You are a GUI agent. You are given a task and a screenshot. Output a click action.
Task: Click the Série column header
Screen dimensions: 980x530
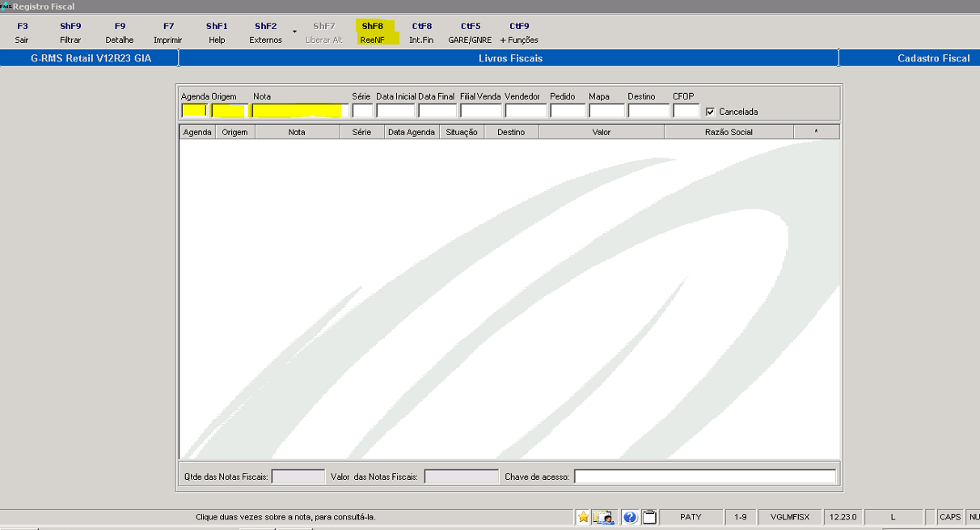tap(361, 132)
